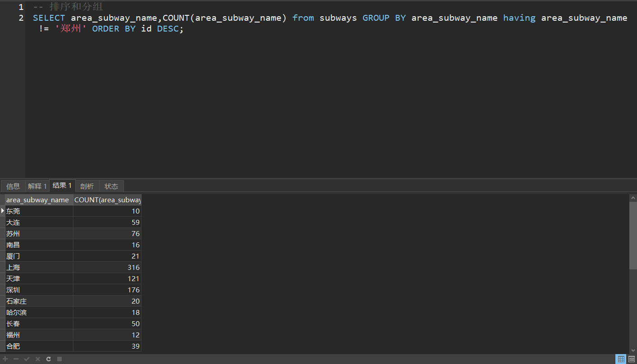Click the delete record minus icon
This screenshot has width=637, height=364.
coord(16,359)
